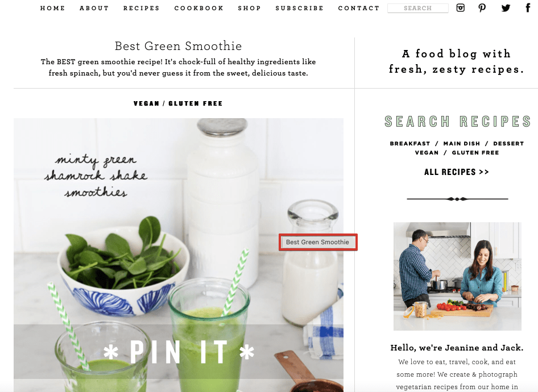
Task: Open the Facebook icon in header
Action: pyautogui.click(x=528, y=7)
